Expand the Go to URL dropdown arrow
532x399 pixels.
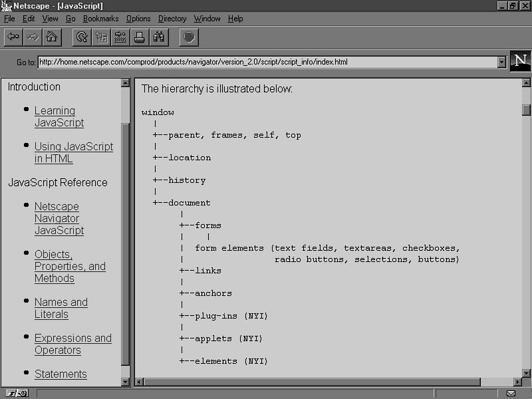click(501, 63)
